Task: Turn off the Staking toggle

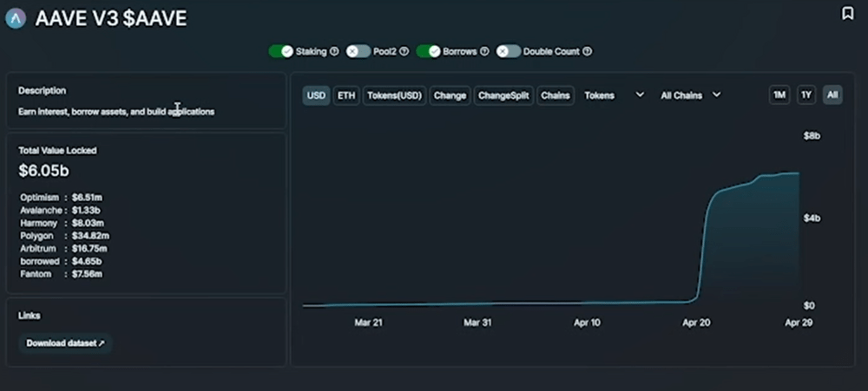Action: [280, 51]
